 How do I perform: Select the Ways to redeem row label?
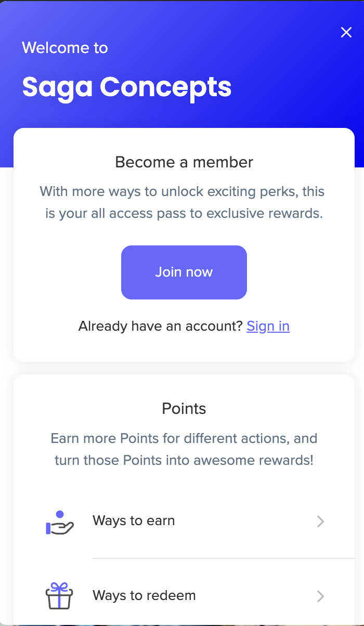coord(144,595)
